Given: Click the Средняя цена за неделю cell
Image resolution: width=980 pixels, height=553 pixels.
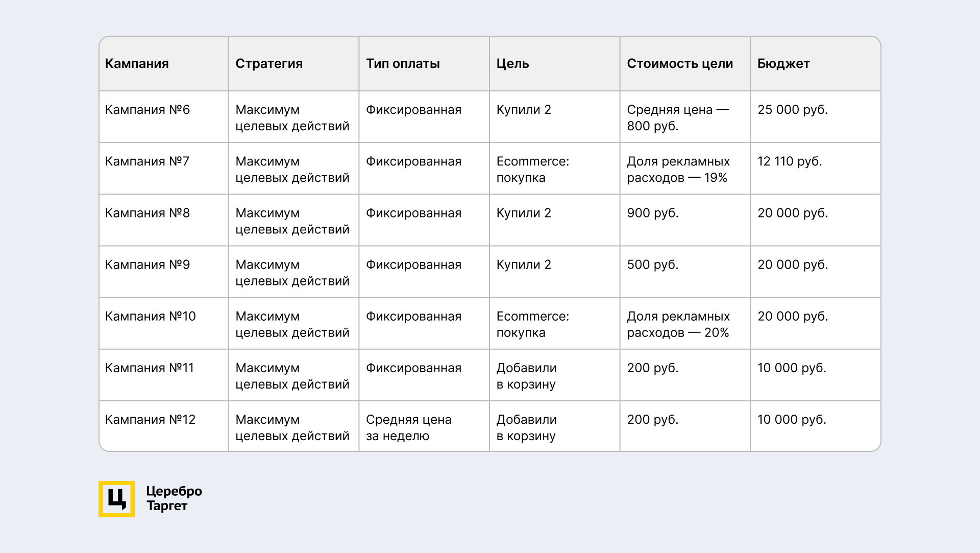Looking at the screenshot, I should (x=408, y=427).
